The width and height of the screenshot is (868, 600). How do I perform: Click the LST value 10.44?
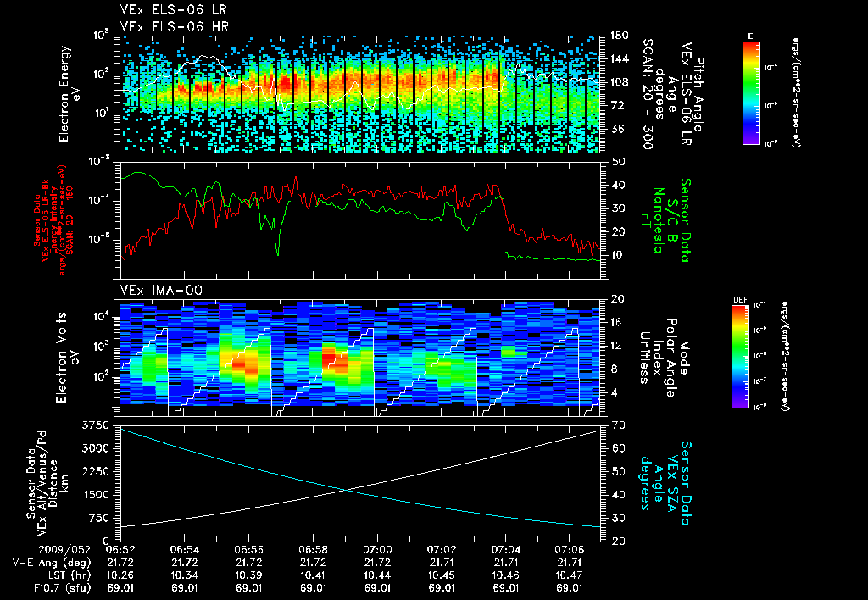pyautogui.click(x=377, y=575)
